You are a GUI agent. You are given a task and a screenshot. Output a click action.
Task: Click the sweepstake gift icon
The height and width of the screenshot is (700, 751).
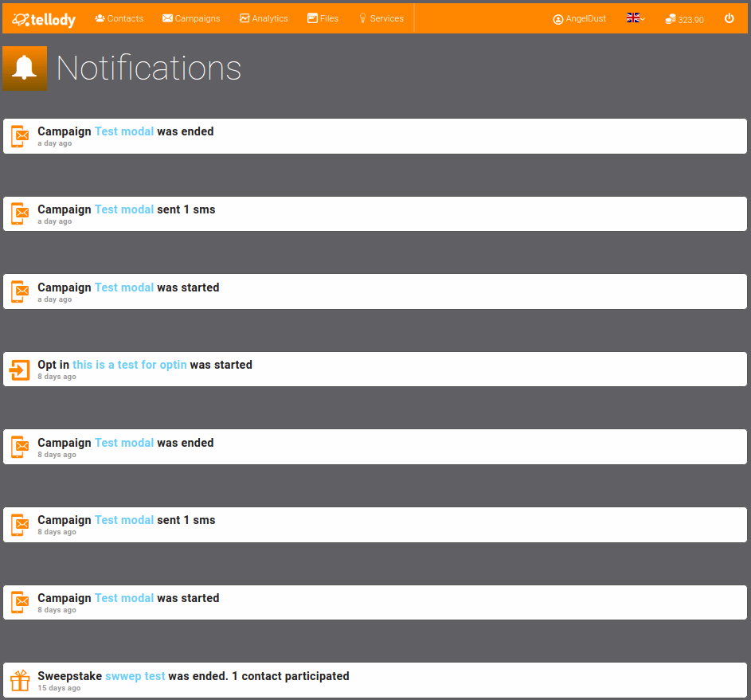[x=20, y=680]
